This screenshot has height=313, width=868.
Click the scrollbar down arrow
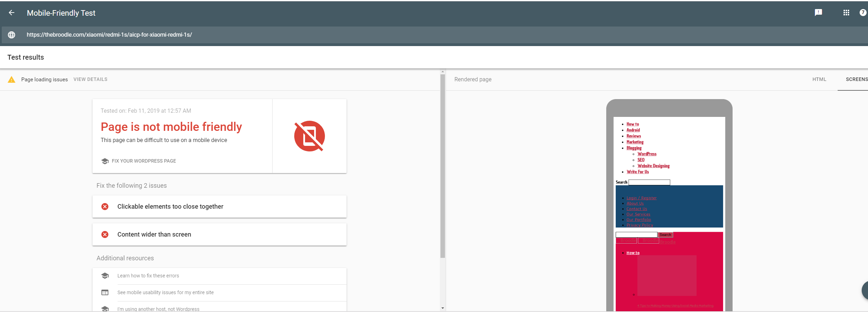pos(443,308)
